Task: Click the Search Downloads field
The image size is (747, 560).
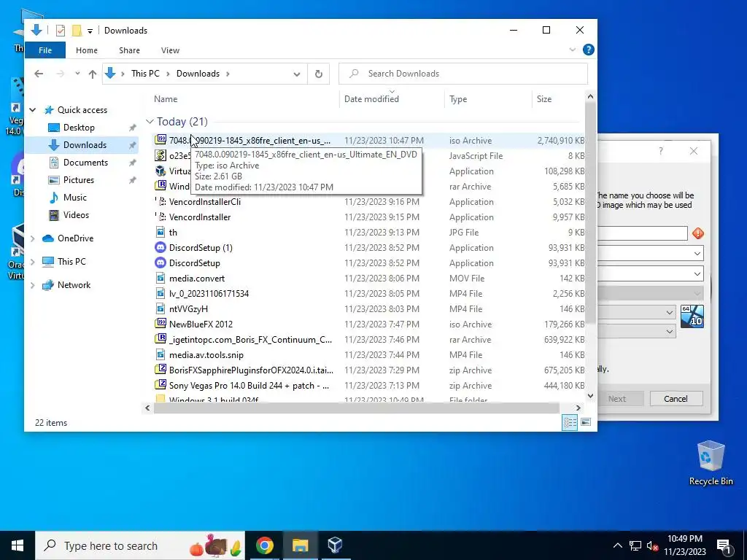Action: (463, 74)
